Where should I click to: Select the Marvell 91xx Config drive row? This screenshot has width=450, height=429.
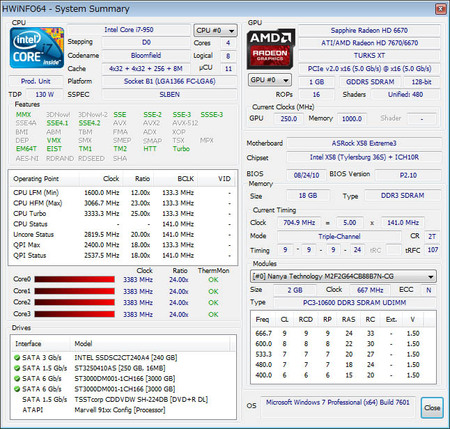coord(123,410)
